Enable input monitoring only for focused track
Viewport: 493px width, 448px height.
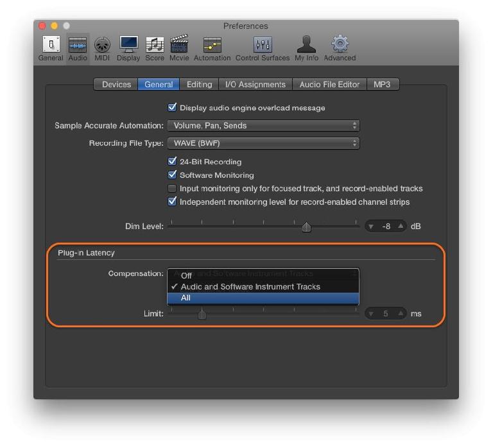172,188
